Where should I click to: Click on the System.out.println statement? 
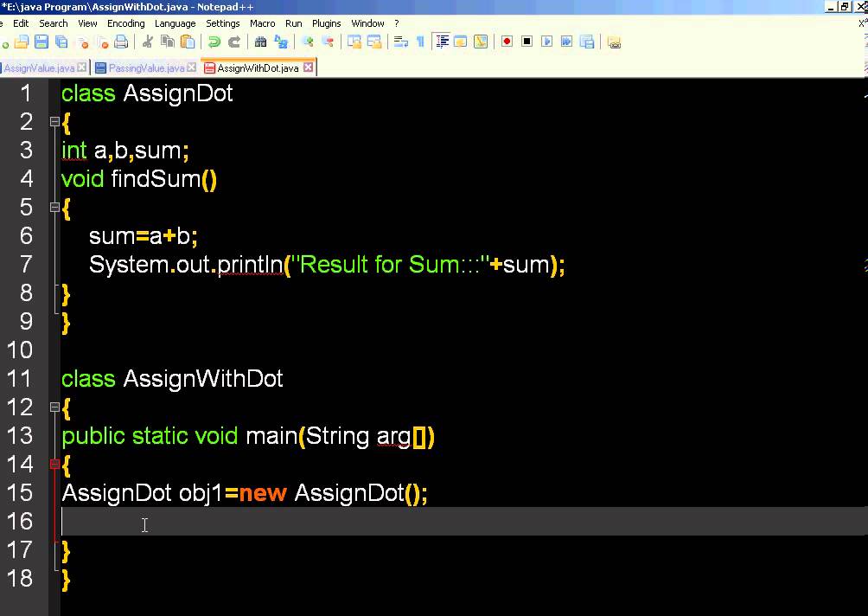coord(327,265)
